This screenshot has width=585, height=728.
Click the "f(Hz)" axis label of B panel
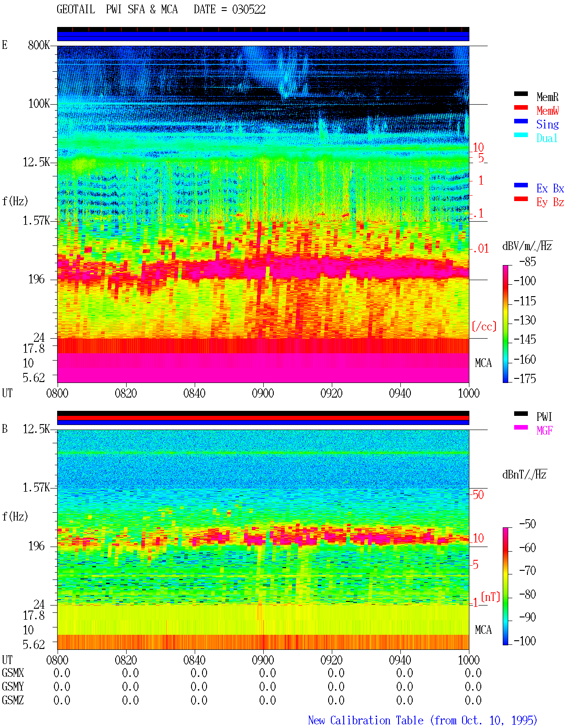click(15, 516)
